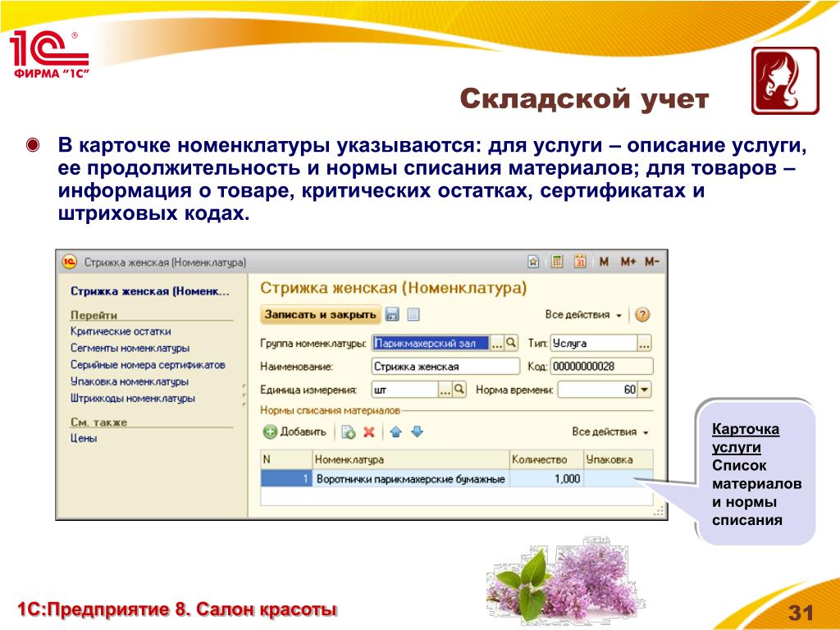Click the N column header

click(x=286, y=459)
